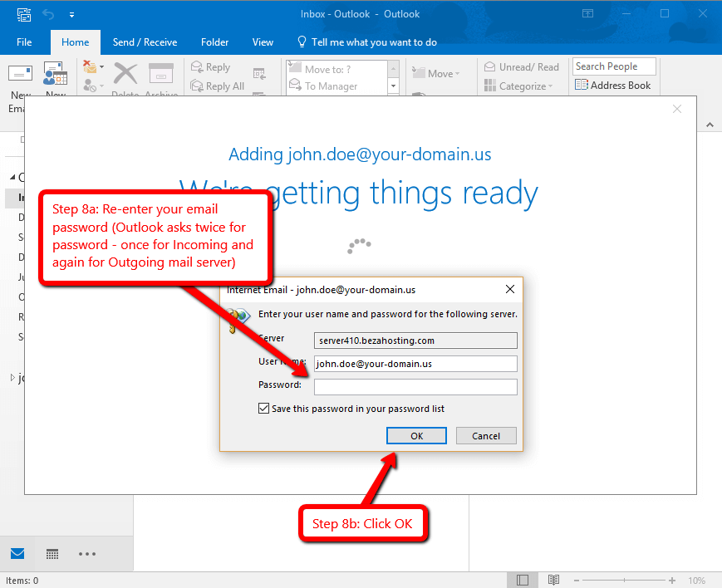
Task: Open the Folder tab
Action: (214, 42)
